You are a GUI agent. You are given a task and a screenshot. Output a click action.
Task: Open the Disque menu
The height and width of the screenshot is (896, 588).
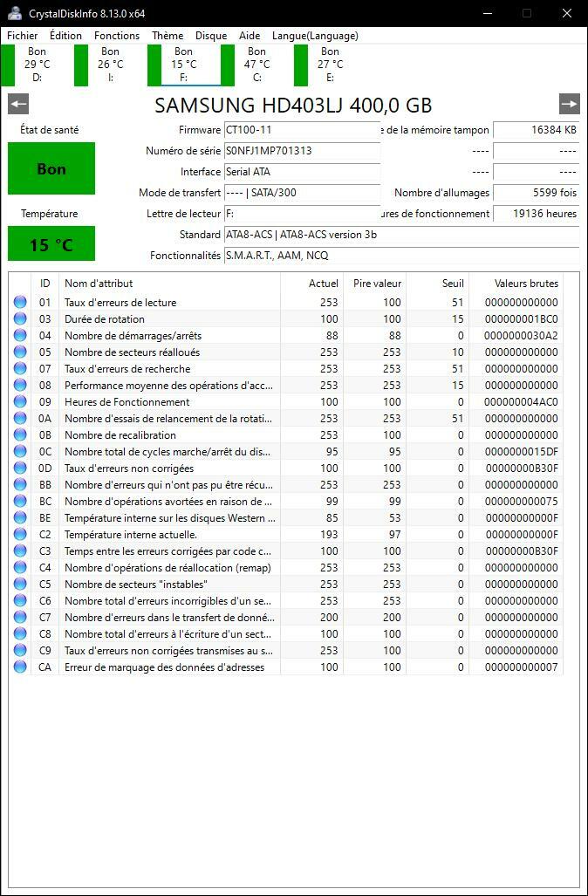pyautogui.click(x=211, y=36)
